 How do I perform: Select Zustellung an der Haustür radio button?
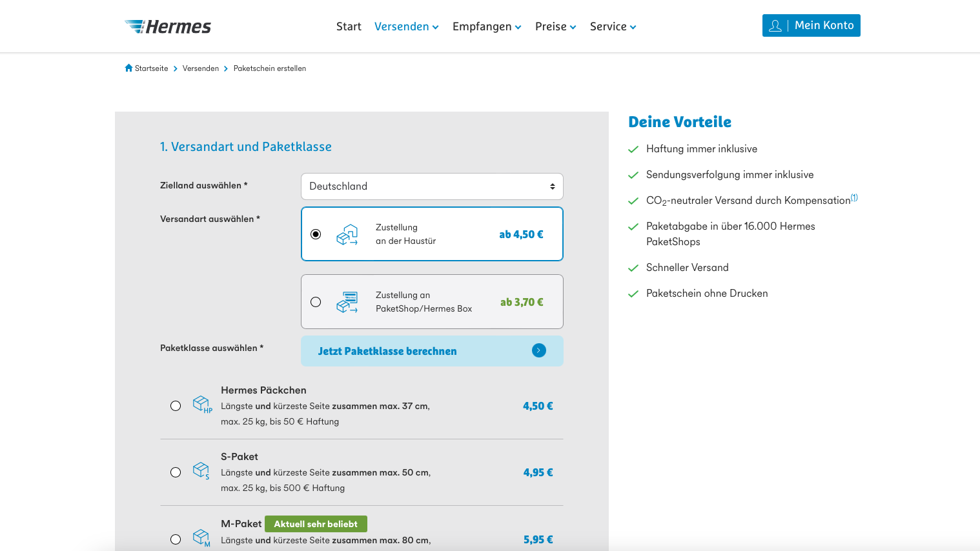(x=316, y=234)
